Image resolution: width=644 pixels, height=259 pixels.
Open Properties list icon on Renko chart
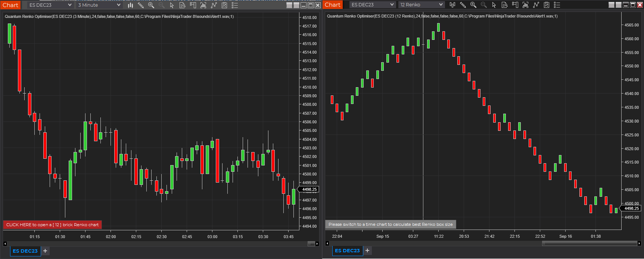pos(557,5)
